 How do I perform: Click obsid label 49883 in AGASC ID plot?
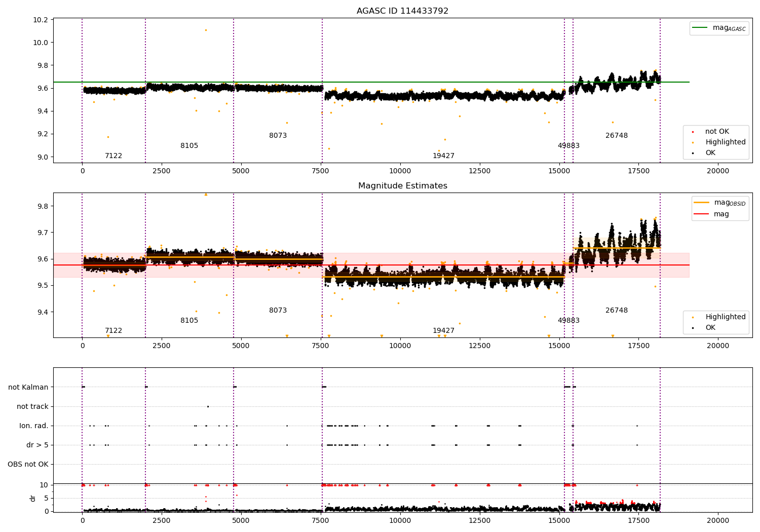click(x=568, y=146)
